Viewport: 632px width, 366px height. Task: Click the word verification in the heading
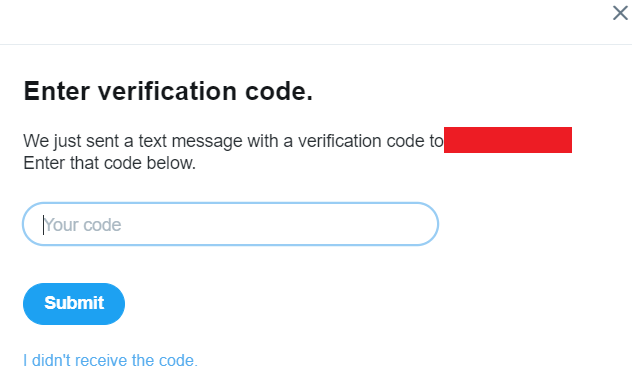click(167, 91)
